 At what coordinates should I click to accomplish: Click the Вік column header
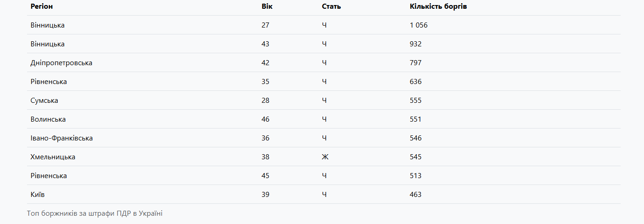coord(267,6)
